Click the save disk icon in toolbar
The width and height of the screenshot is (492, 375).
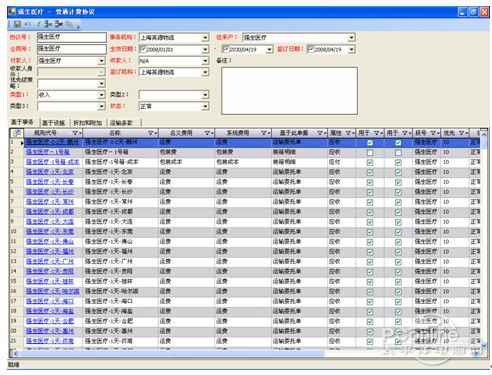[x=17, y=24]
